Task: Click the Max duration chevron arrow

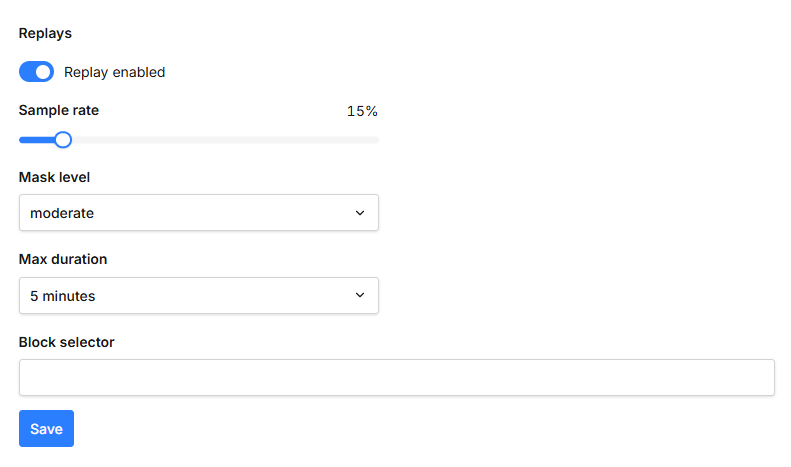Action: coord(360,296)
